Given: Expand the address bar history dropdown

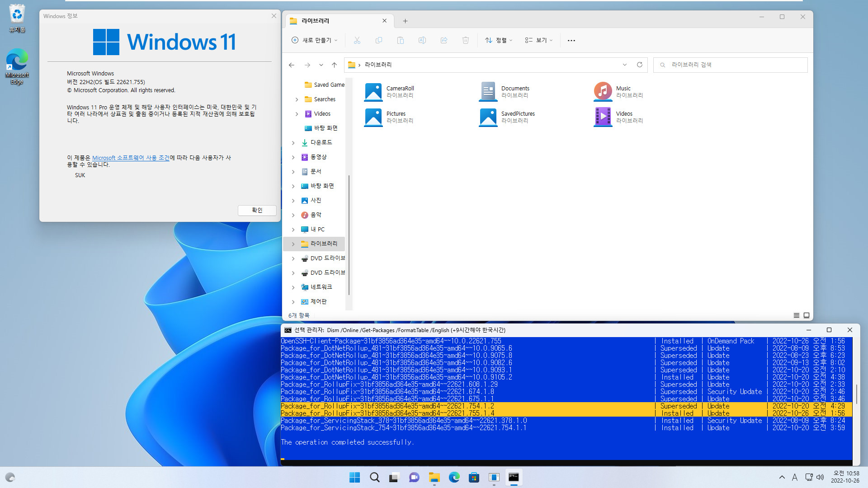Looking at the screenshot, I should 625,65.
